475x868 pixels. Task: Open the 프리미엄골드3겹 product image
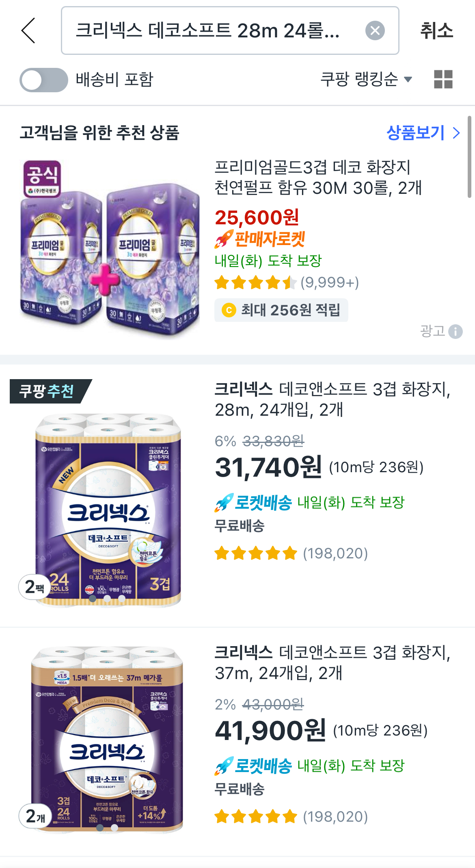[x=110, y=249]
